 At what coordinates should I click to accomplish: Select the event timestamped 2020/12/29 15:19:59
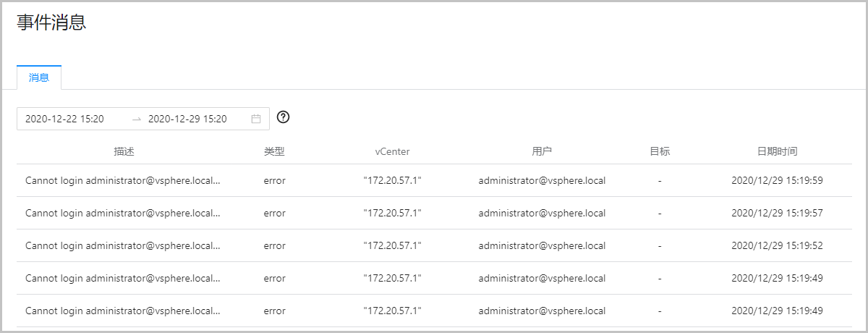[x=777, y=180]
